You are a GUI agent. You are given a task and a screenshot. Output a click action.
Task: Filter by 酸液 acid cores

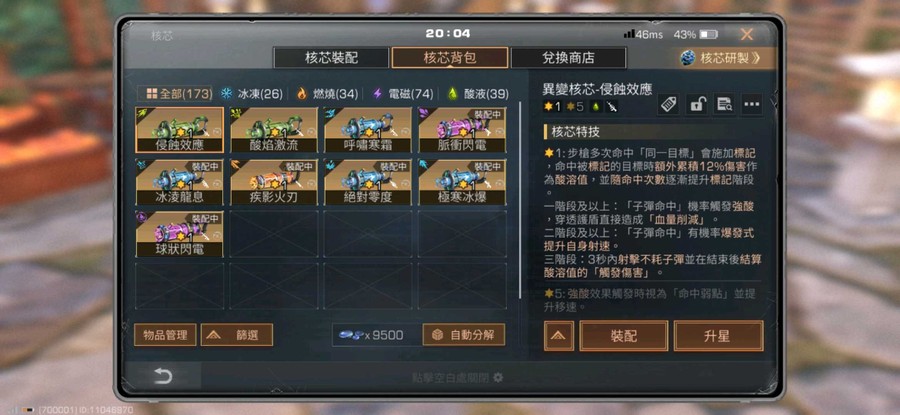(478, 94)
